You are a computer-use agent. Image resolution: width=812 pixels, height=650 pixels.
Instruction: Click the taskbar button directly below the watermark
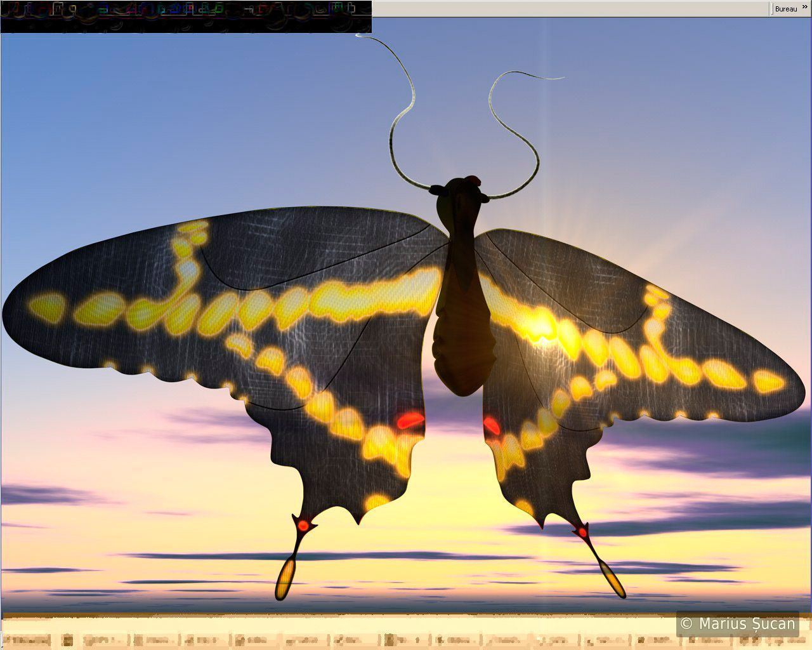tap(707, 640)
